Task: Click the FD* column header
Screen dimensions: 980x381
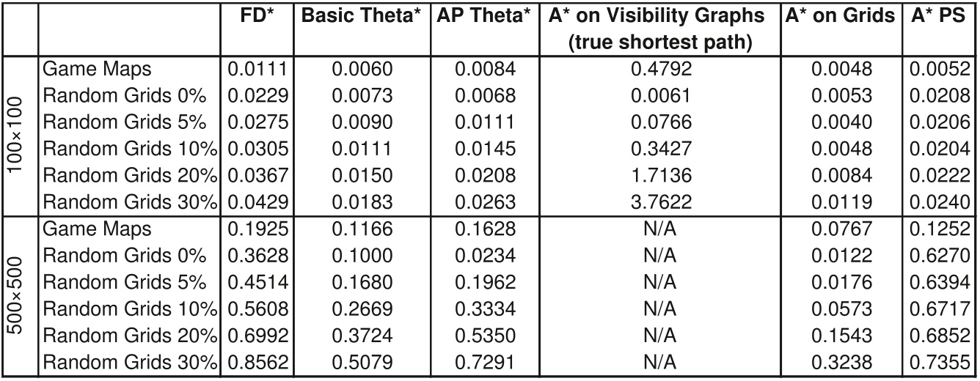Action: (257, 15)
